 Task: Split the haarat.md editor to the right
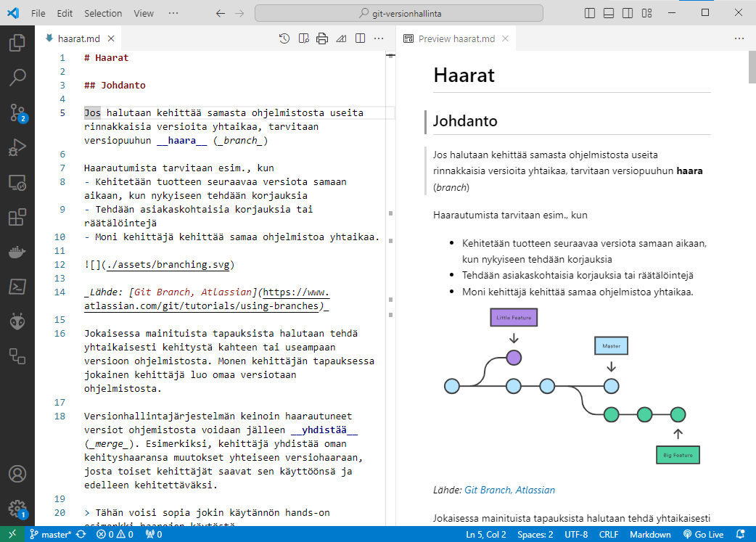[360, 38]
